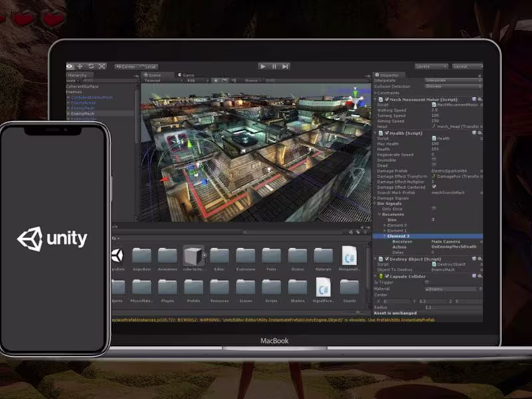Select the Hand view tool
Viewport: 532px width, 399px height.
[x=70, y=66]
